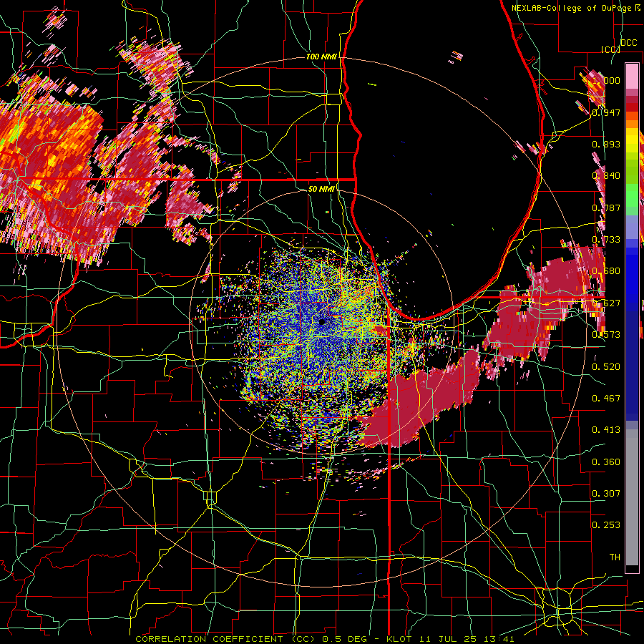Select the 0.947 scale value
The width and height of the screenshot is (644, 644).
tap(606, 112)
